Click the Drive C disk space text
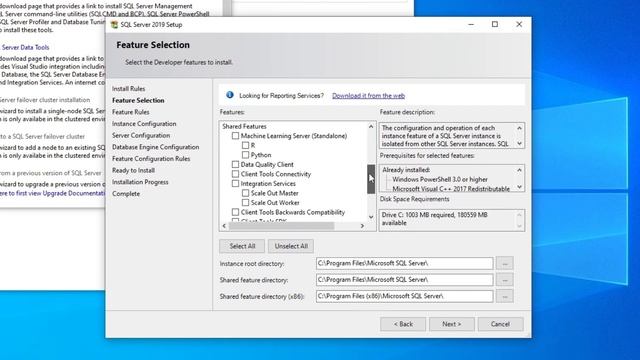 coord(435,219)
